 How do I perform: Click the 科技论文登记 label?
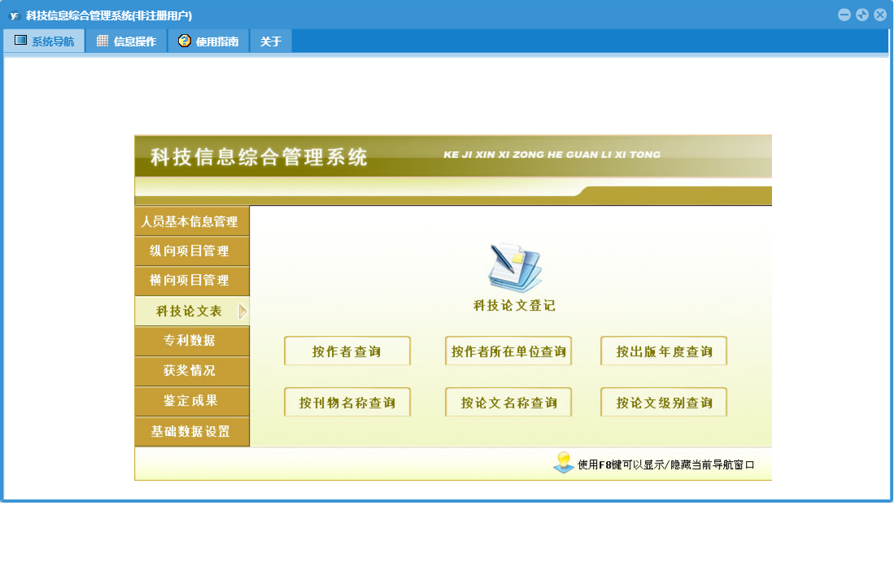tap(514, 306)
